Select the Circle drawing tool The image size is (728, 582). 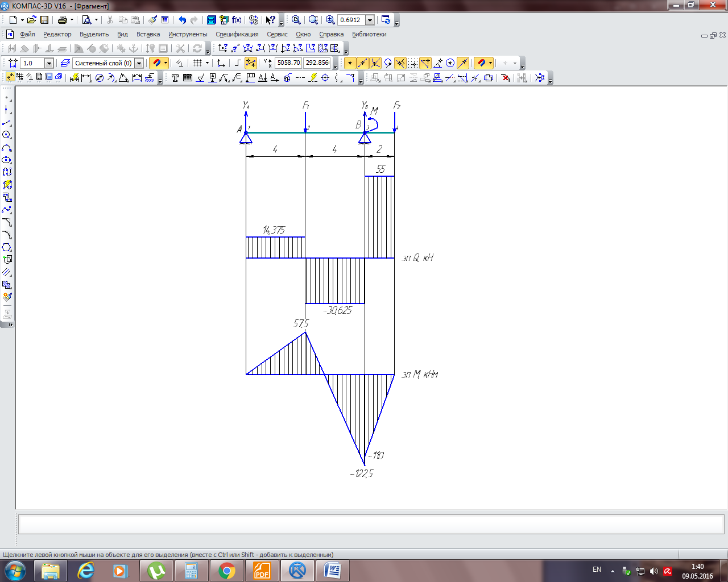point(7,135)
